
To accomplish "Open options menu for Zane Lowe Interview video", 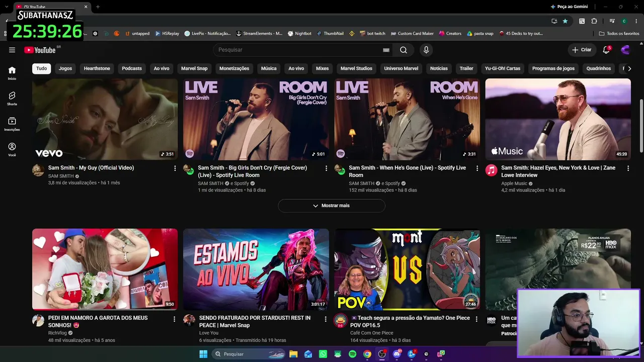I will pos(628,168).
